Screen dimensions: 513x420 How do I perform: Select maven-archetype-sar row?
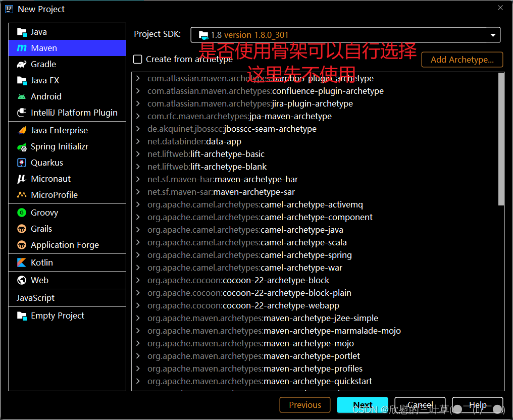(x=316, y=192)
